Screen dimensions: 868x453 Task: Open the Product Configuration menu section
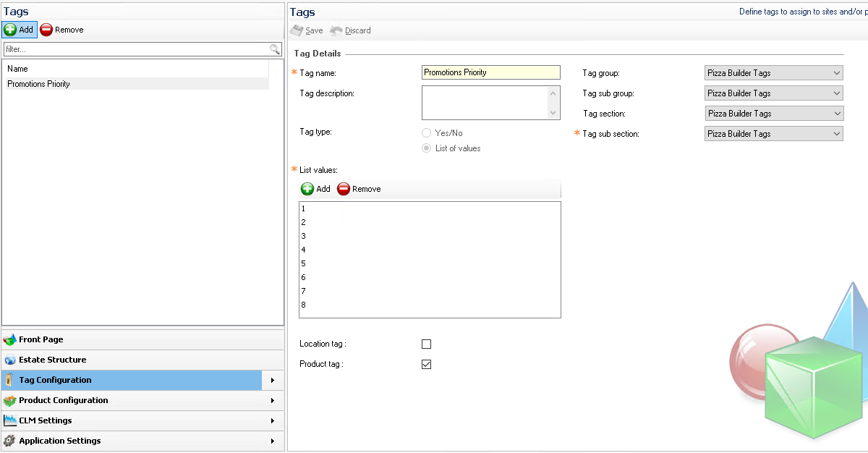point(64,400)
